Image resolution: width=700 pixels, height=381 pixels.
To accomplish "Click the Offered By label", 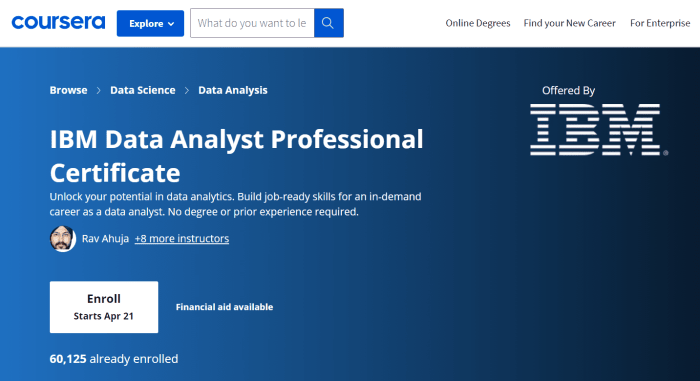I will pyautogui.click(x=568, y=91).
